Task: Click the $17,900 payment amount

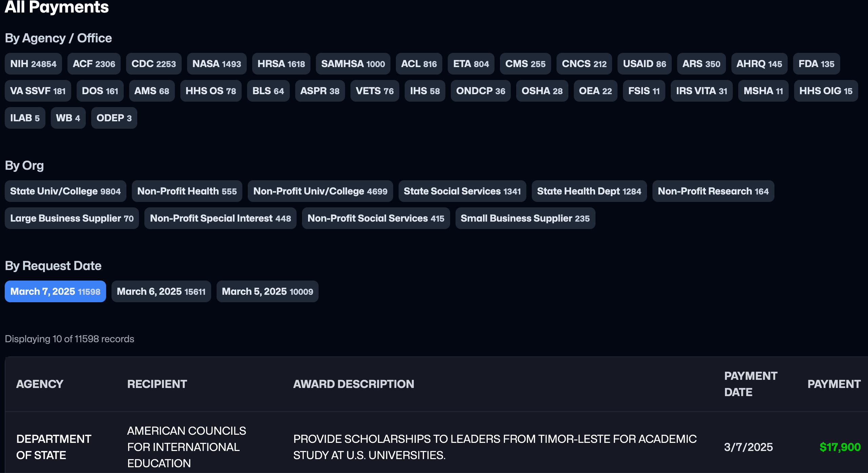Action: (840, 447)
